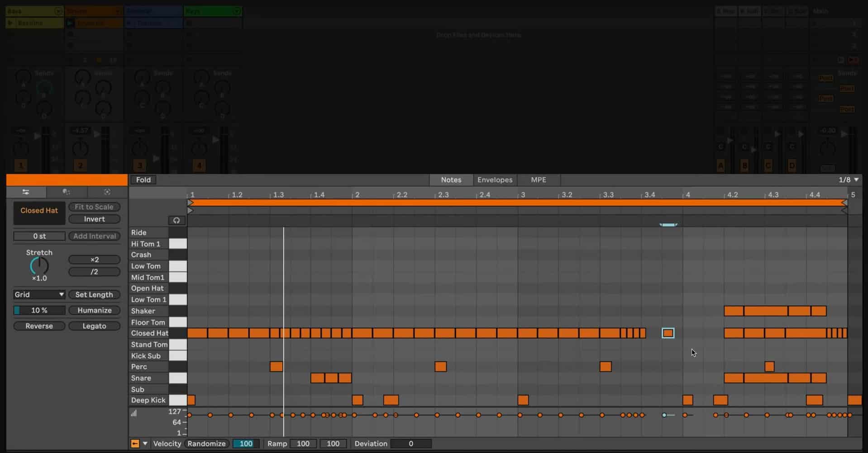Toggle track activator 4 on the Keys track

(199, 165)
